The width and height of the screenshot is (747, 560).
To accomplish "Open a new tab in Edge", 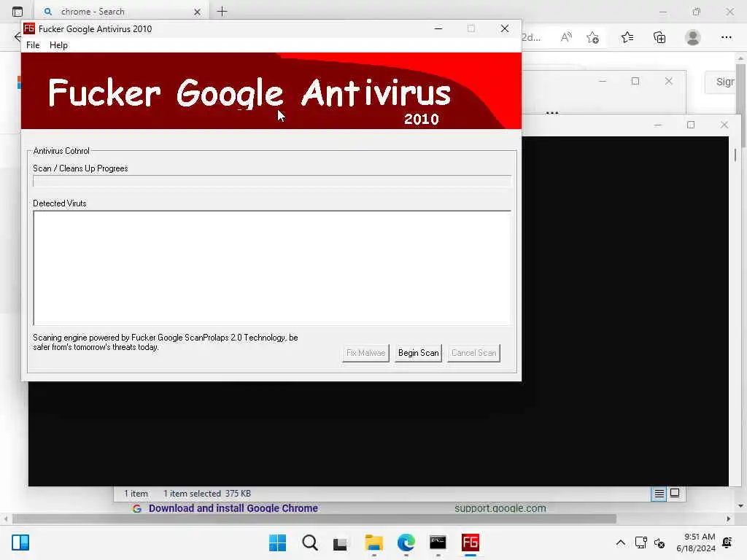I will click(222, 12).
